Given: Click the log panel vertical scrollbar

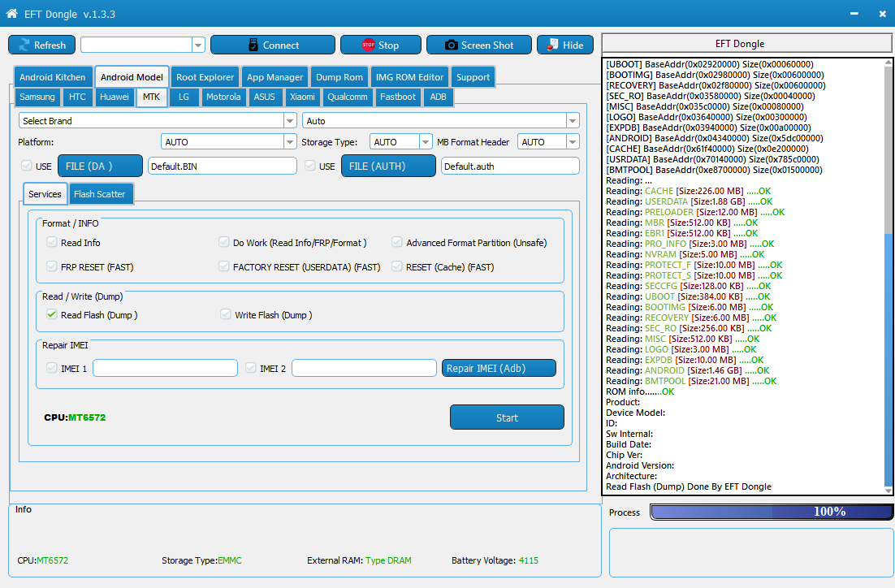Looking at the screenshot, I should pos(889,276).
